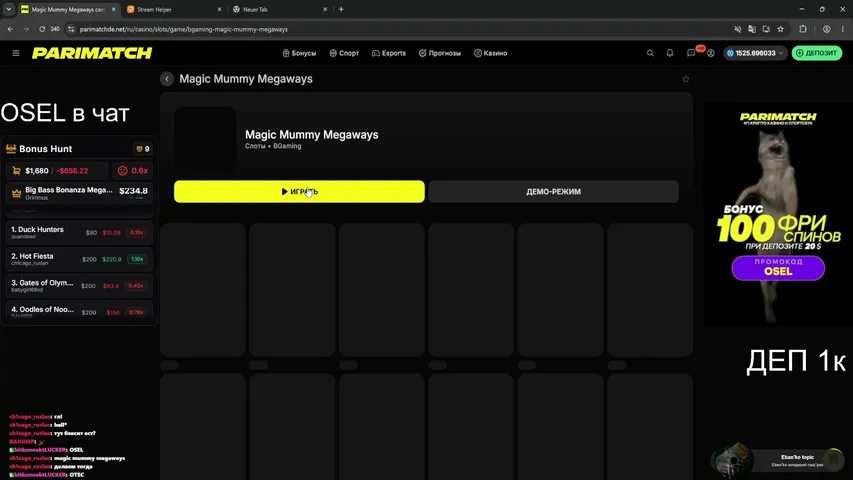Focus the address bar URL
The image size is (853, 480).
183,29
